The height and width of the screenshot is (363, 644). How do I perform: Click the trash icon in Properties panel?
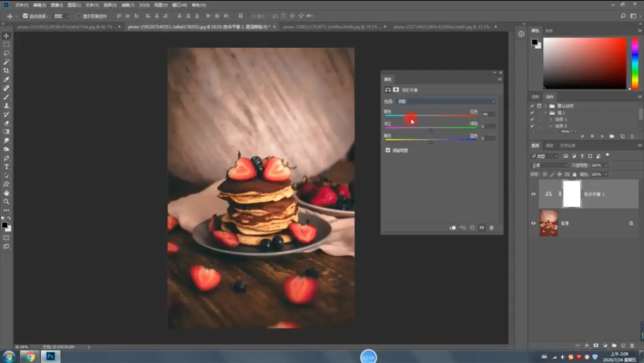(x=491, y=228)
